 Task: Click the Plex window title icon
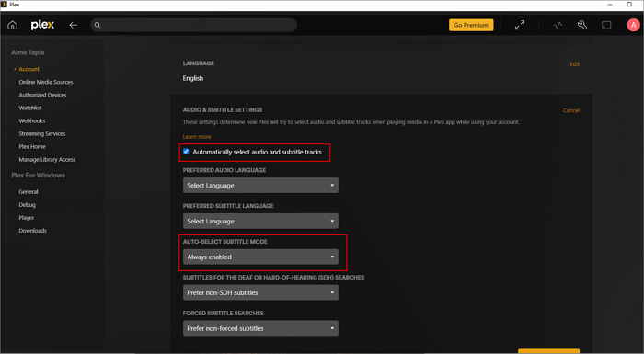coord(4,5)
